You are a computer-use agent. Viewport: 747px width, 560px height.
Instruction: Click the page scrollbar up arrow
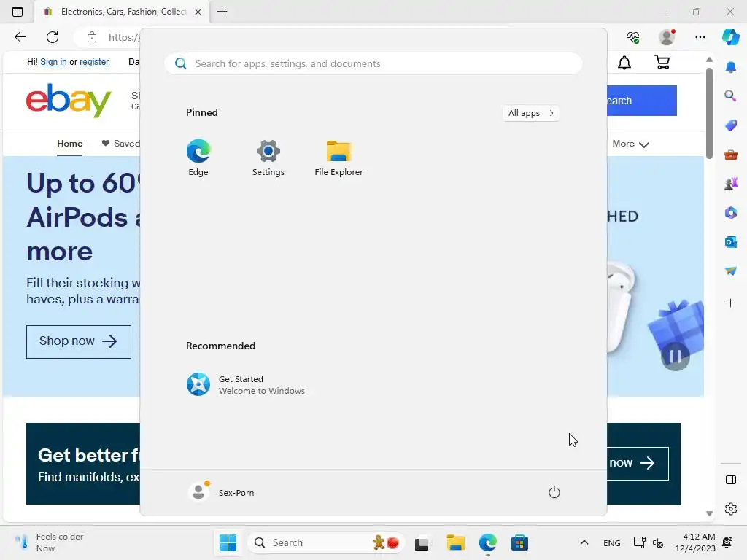pos(709,60)
